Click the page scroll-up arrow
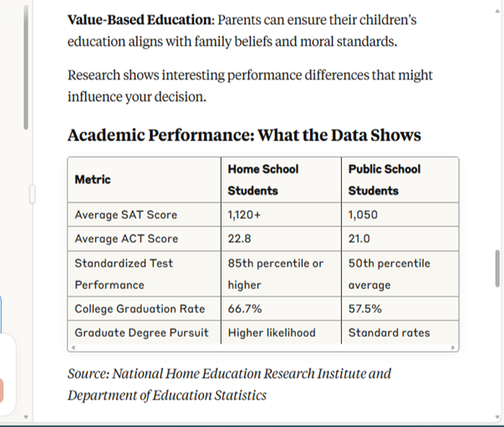 [497, 11]
